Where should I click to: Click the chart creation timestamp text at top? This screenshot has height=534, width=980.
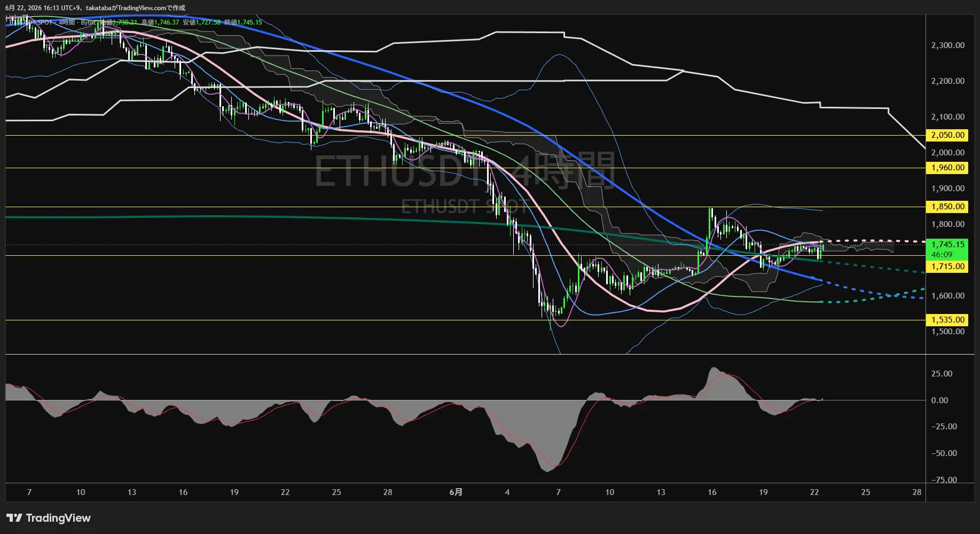pyautogui.click(x=96, y=8)
